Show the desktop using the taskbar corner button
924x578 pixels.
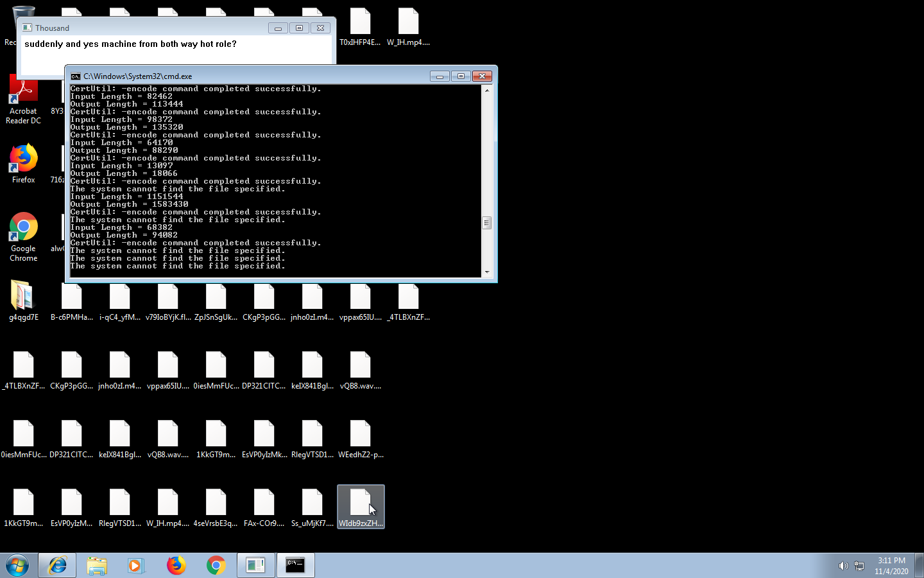(919, 565)
